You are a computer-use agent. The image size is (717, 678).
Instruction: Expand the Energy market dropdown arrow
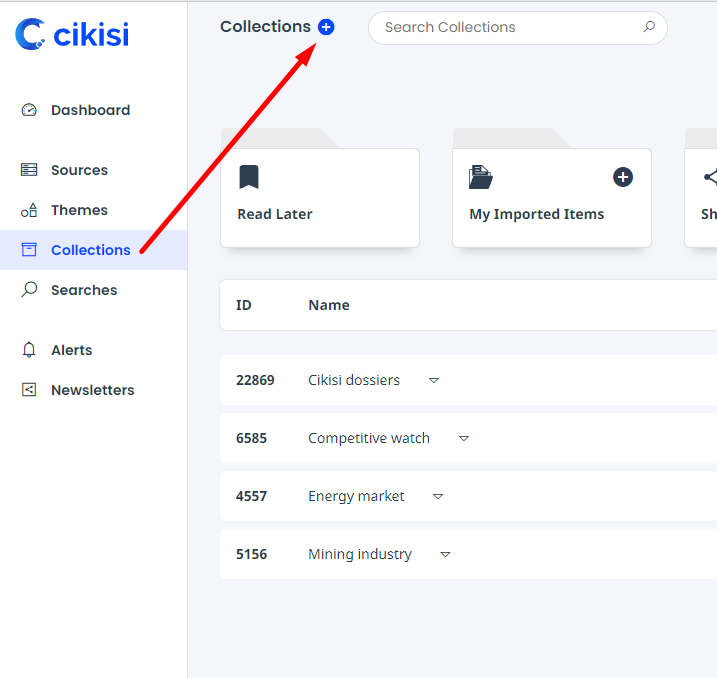(x=439, y=496)
